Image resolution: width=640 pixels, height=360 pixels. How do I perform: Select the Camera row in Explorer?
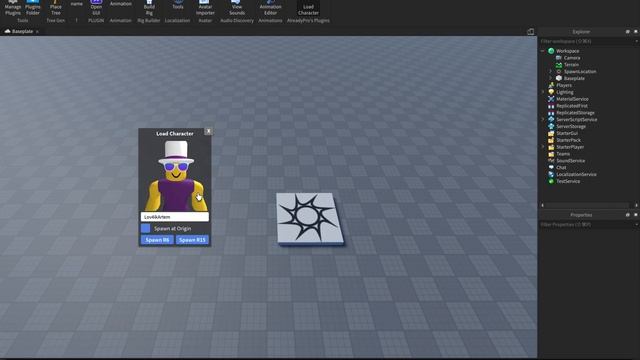[589, 58]
